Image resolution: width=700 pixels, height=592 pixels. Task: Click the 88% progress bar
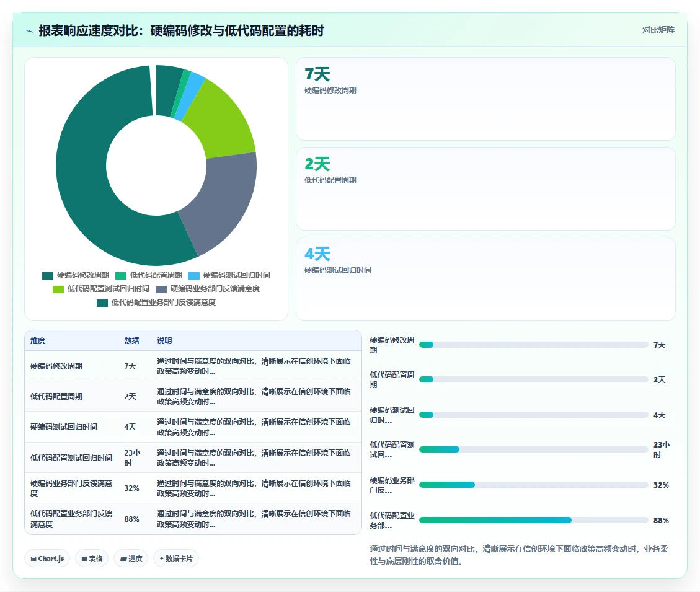click(x=533, y=520)
